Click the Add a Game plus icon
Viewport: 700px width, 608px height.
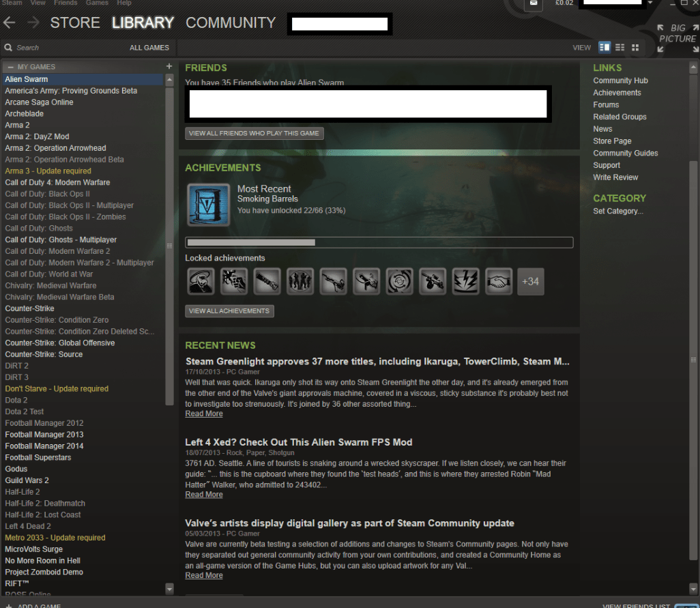pyautogui.click(x=8, y=605)
